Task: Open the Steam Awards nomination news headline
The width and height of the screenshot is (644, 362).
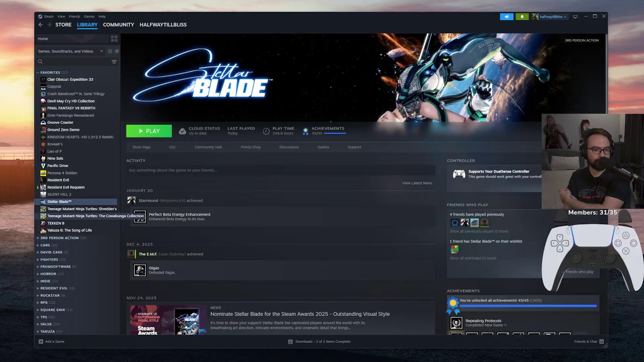Action: 300,314
